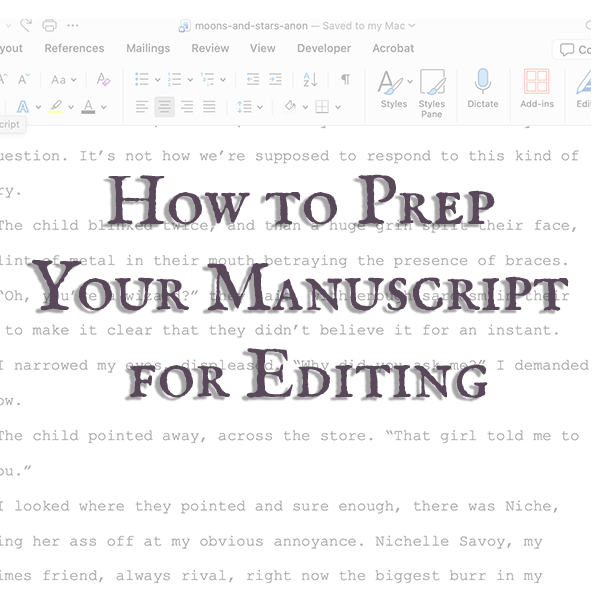Expand the Change Case dropdown arrow
The width and height of the screenshot is (600, 600).
[x=73, y=80]
